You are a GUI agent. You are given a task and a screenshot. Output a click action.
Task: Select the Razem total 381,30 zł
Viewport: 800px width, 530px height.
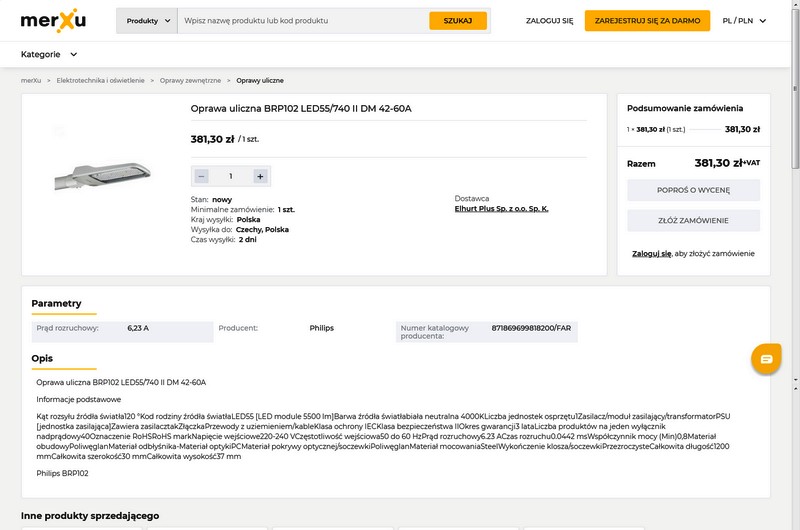(x=718, y=163)
